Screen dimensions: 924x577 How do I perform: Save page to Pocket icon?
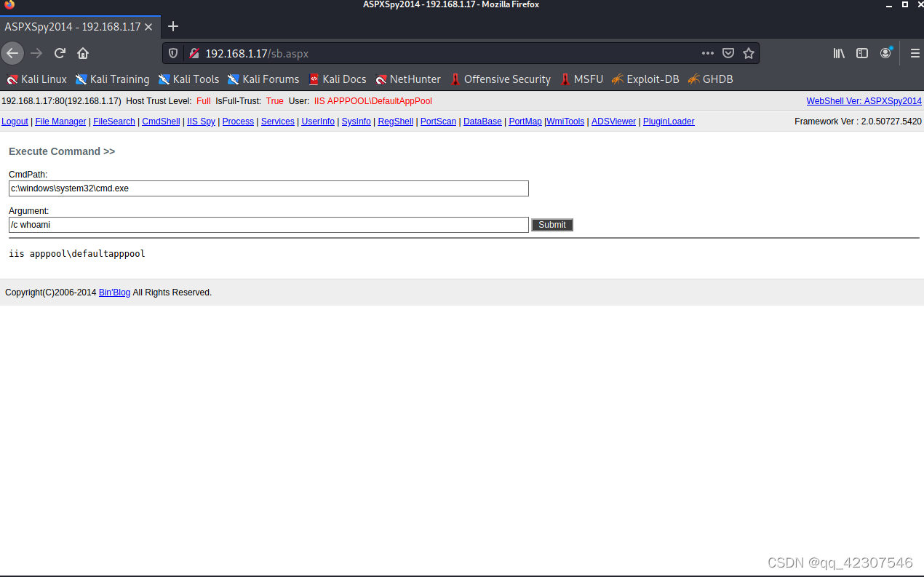coord(728,53)
